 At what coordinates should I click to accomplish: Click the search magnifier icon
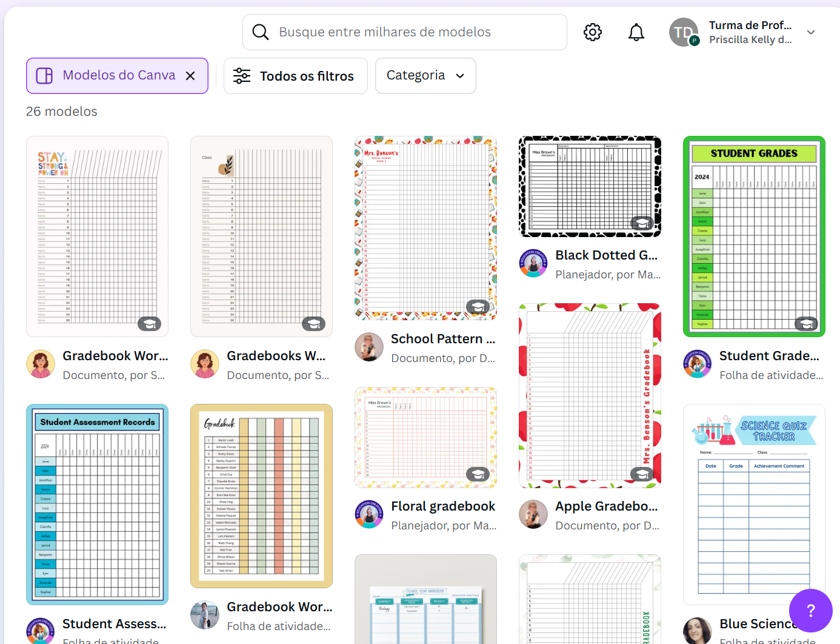click(x=261, y=32)
